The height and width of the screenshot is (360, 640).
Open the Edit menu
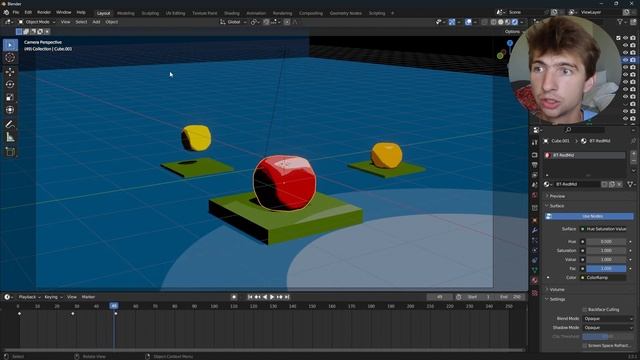pyautogui.click(x=28, y=13)
